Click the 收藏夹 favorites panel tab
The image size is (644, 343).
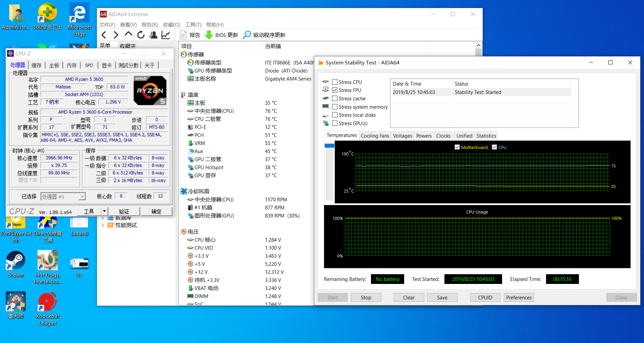click(x=128, y=46)
